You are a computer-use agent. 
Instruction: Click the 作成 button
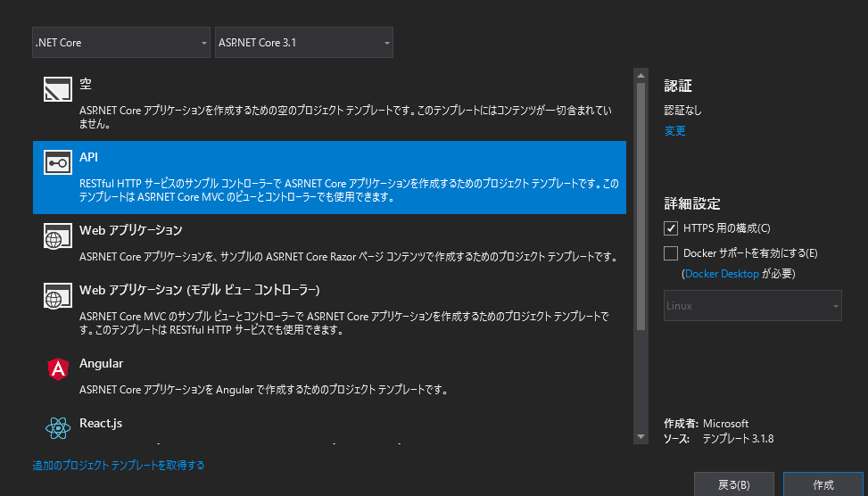tap(823, 484)
